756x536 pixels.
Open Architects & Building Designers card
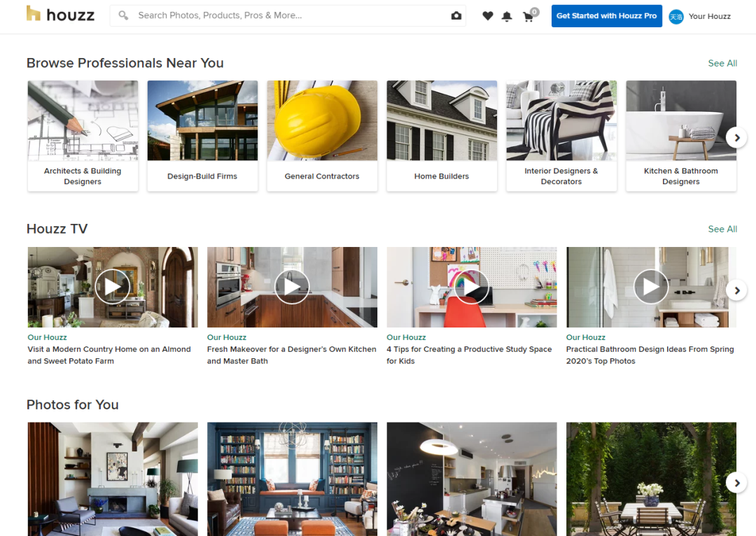pos(83,136)
